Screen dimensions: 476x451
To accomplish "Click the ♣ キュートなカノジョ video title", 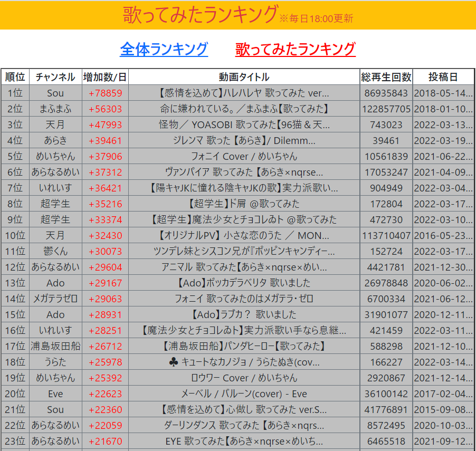I will [244, 362].
